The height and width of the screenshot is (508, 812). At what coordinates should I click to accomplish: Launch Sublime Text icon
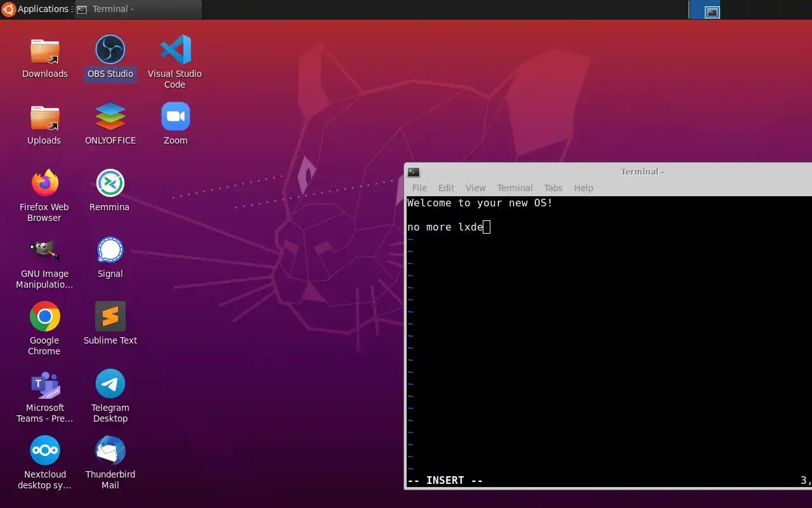click(110, 316)
